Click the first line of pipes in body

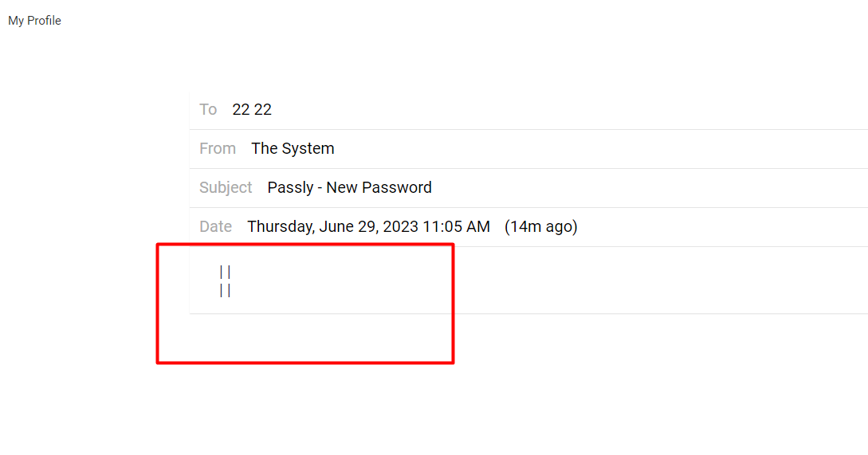coord(225,273)
